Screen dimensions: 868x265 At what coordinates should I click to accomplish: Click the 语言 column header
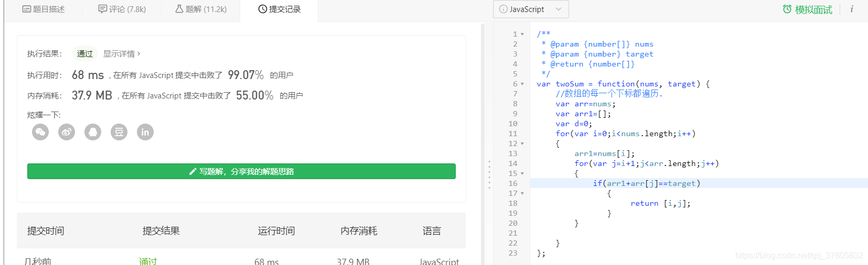(x=432, y=231)
